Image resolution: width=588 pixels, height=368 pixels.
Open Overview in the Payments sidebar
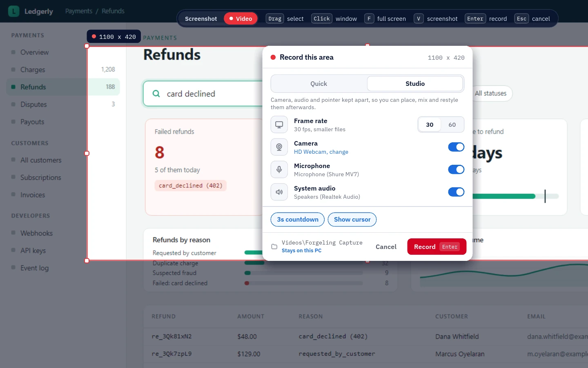tap(34, 52)
